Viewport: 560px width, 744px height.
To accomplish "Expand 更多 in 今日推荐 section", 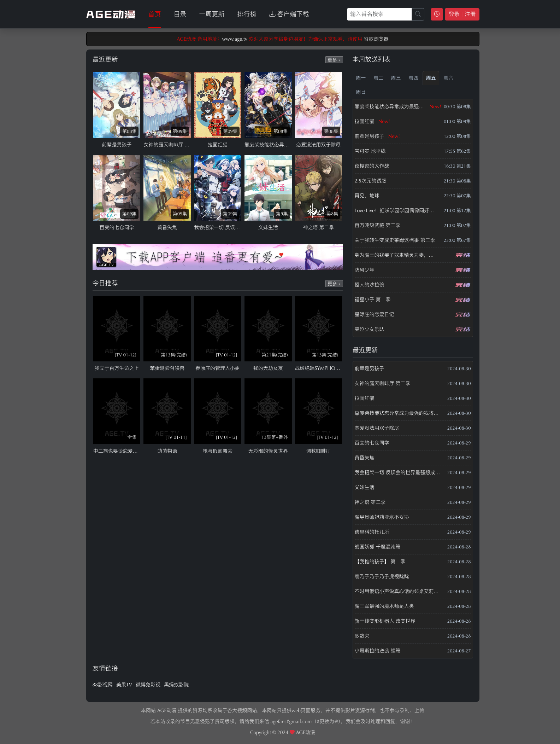I will coord(334,284).
